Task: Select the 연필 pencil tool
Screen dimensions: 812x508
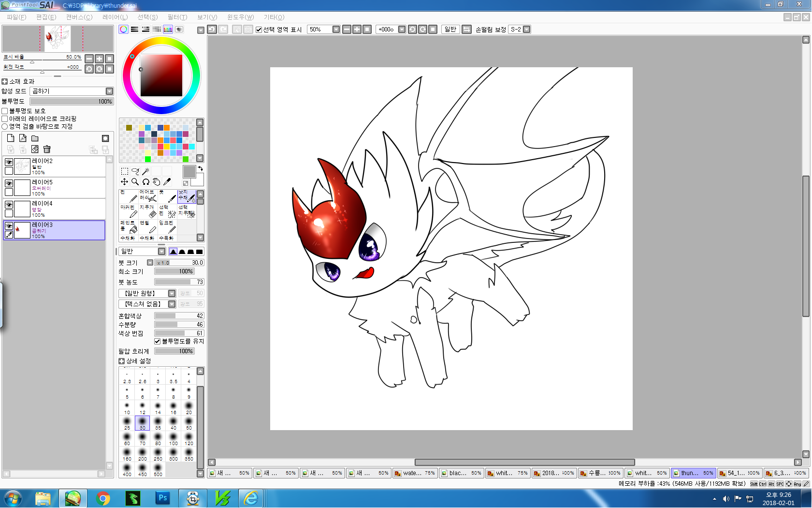Action: 148,227
